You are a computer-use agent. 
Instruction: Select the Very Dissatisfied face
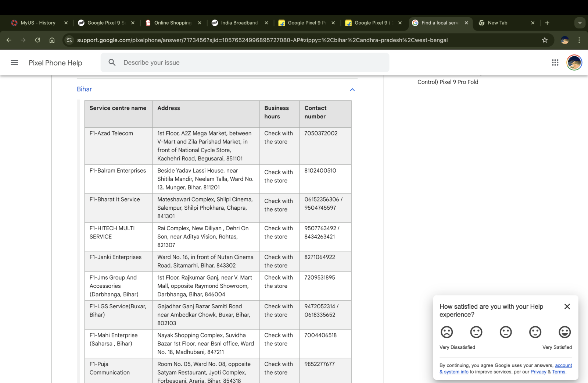[x=447, y=332]
